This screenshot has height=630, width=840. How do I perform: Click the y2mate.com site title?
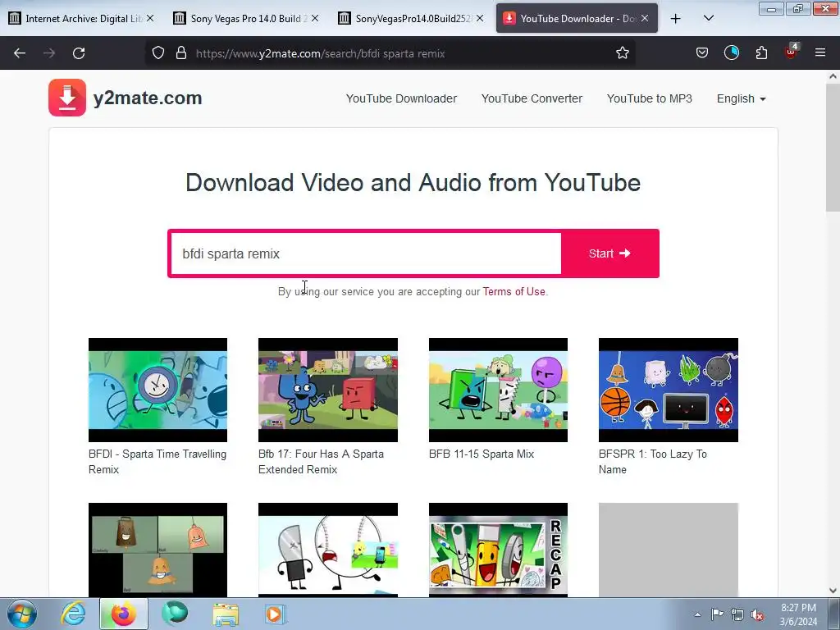[x=148, y=98]
